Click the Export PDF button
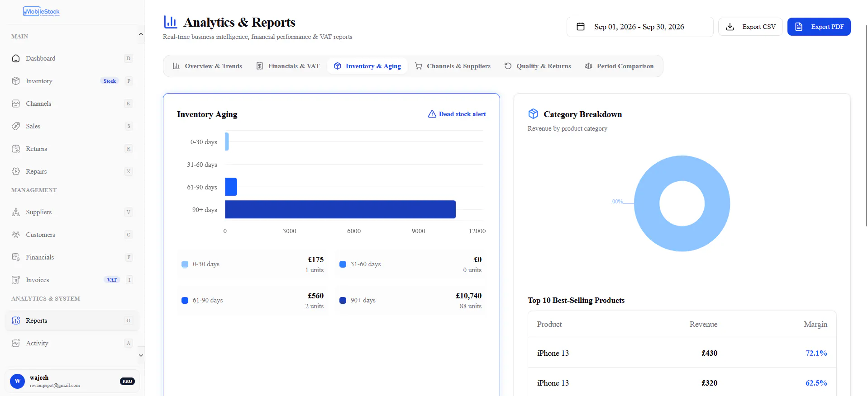The width and height of the screenshot is (868, 396). coord(819,27)
